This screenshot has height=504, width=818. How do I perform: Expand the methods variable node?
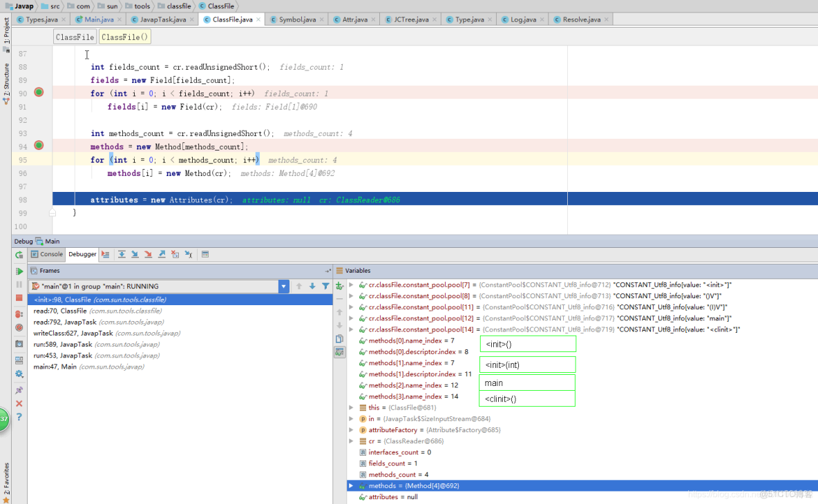coord(352,485)
